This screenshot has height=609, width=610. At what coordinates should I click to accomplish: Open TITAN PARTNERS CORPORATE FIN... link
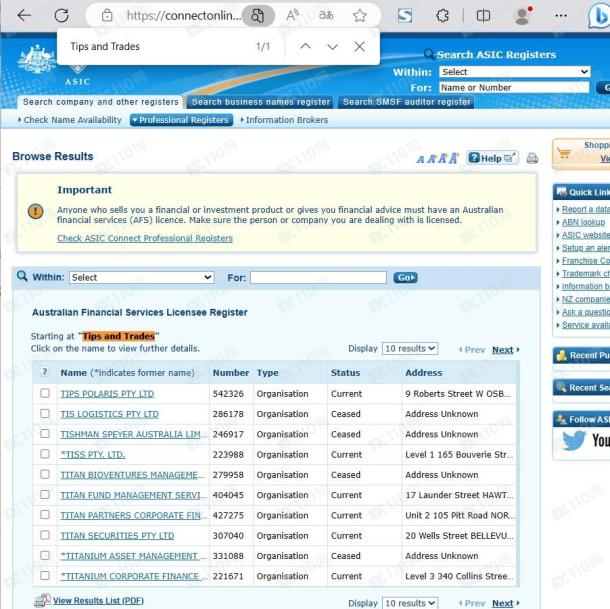(x=133, y=515)
